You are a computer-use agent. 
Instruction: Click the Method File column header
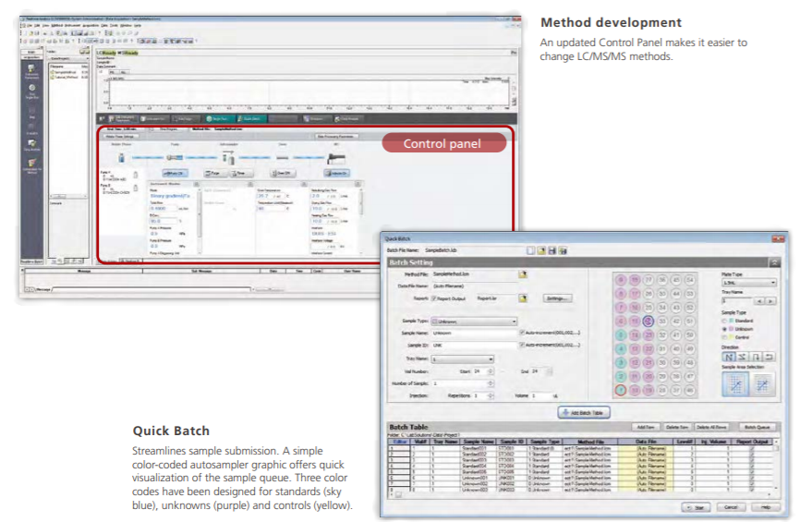tap(590, 442)
